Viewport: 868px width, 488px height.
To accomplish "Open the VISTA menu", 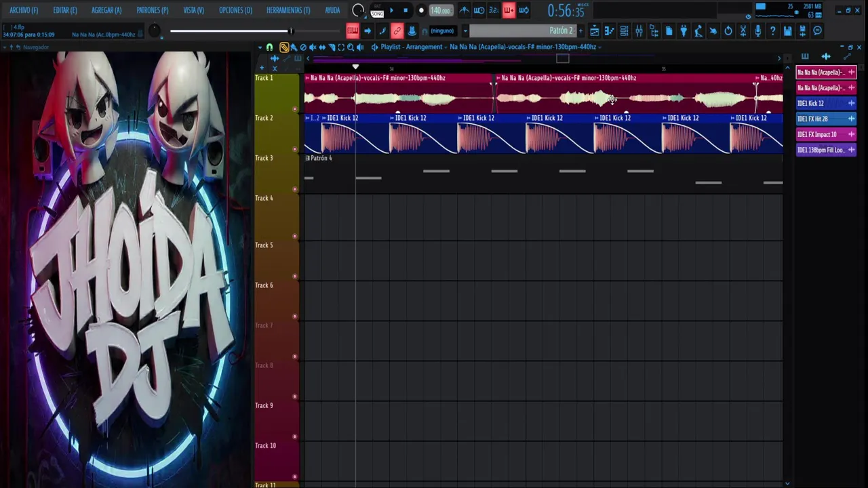I will (x=193, y=10).
